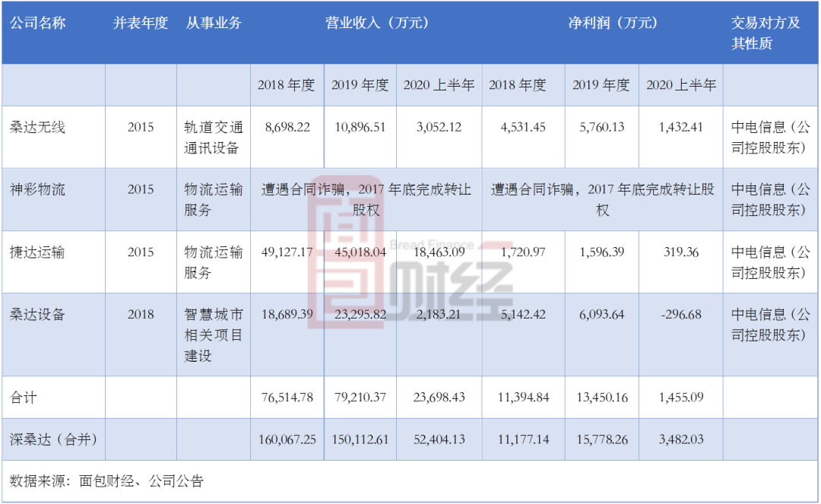Image resolution: width=821 pixels, height=504 pixels.
Task: Click consolidated revenue 160,067.25
Action: coord(287,439)
